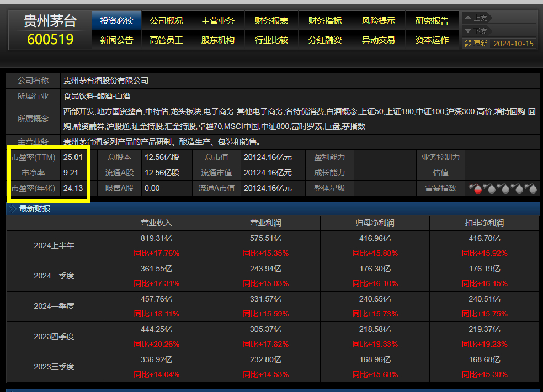Select the 2023四季度 row label
The image size is (543, 392).
(54, 337)
